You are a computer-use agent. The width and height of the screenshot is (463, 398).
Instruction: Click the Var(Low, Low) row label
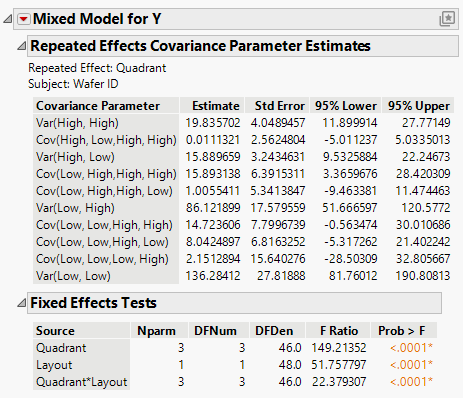pyautogui.click(x=73, y=276)
